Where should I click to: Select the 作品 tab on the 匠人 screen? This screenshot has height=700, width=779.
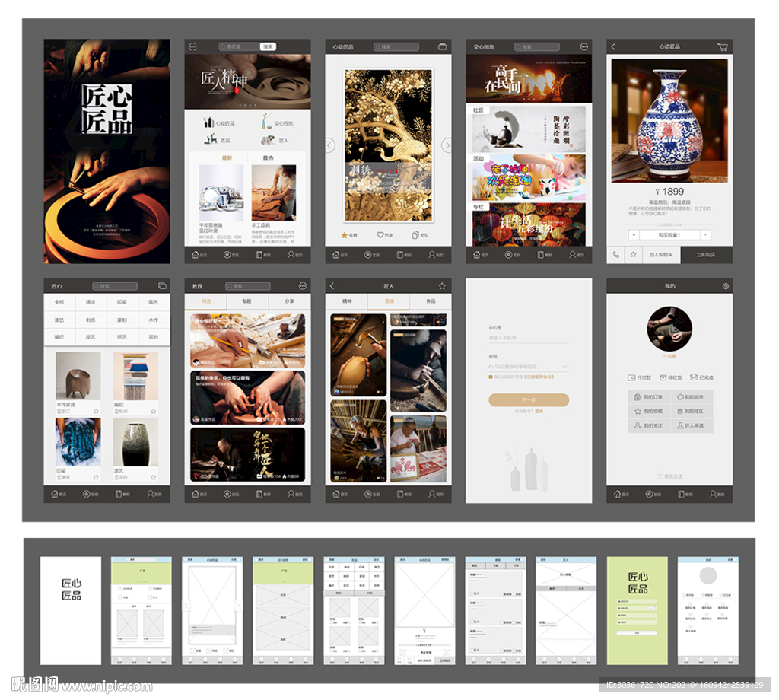point(431,301)
